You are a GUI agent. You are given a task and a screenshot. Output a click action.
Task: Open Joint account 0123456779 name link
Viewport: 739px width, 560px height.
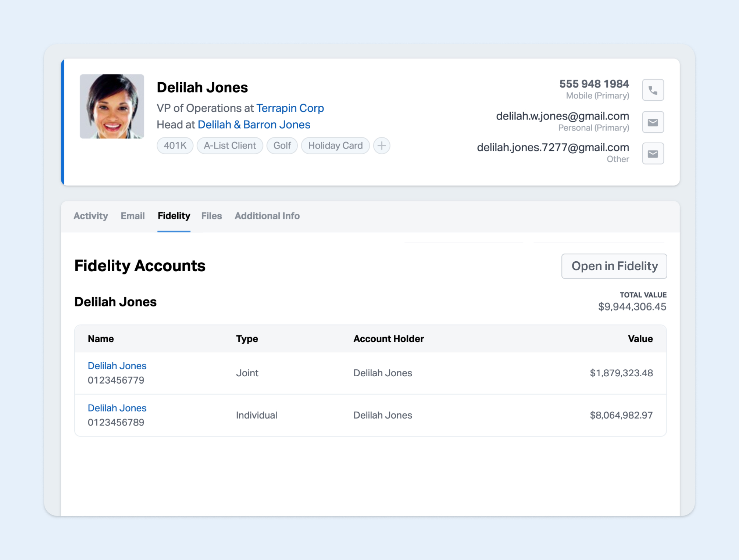pyautogui.click(x=117, y=366)
